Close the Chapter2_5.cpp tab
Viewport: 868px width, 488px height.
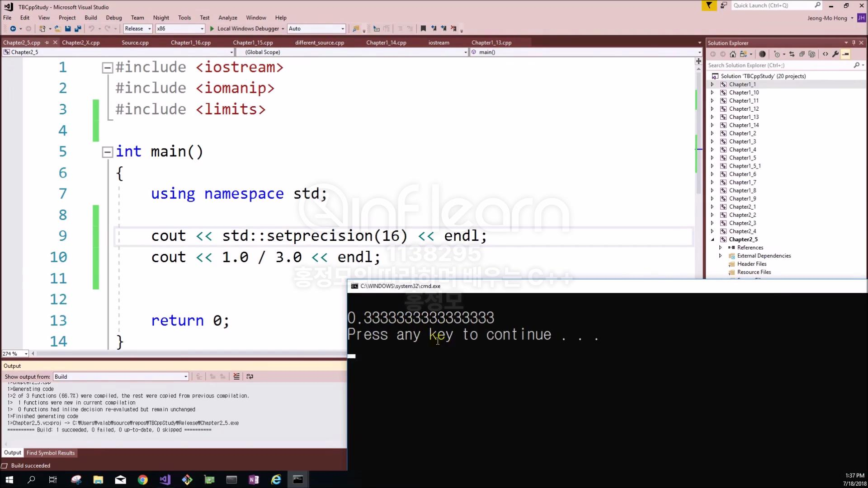[x=55, y=42]
